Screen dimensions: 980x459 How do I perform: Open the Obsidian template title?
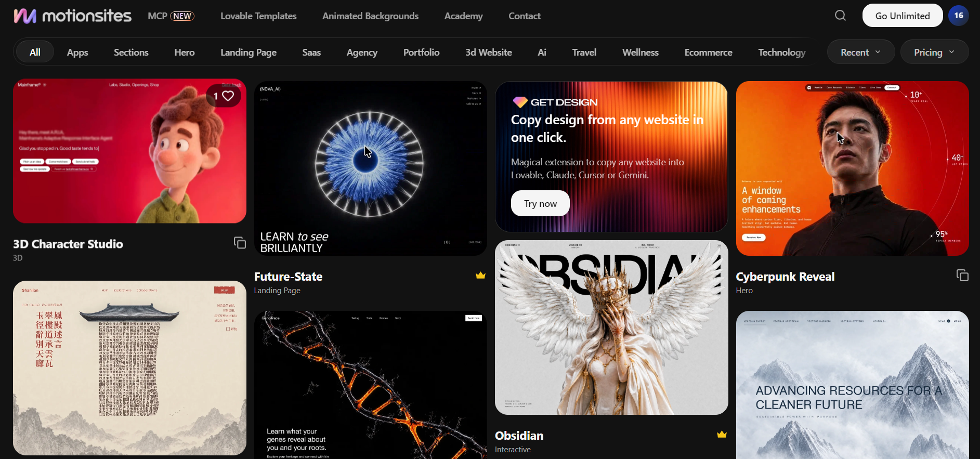519,436
